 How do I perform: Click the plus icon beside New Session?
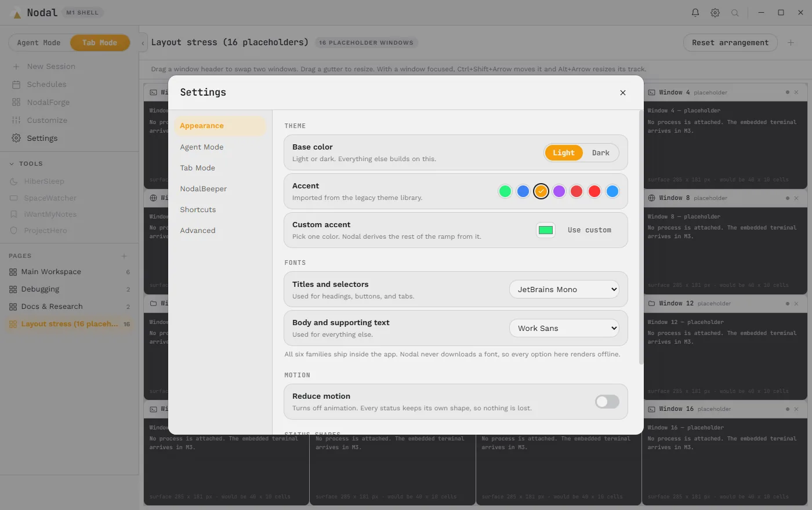16,67
